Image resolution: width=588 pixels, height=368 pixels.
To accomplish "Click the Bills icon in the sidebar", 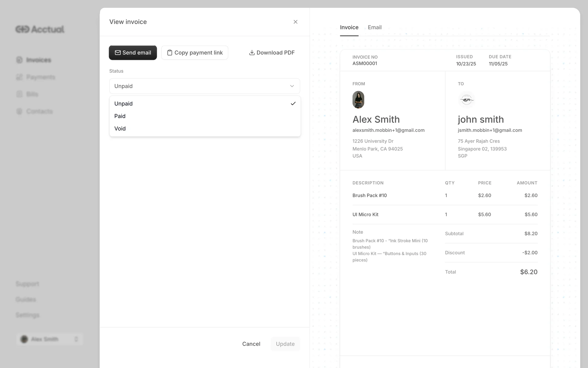I will coord(19,94).
